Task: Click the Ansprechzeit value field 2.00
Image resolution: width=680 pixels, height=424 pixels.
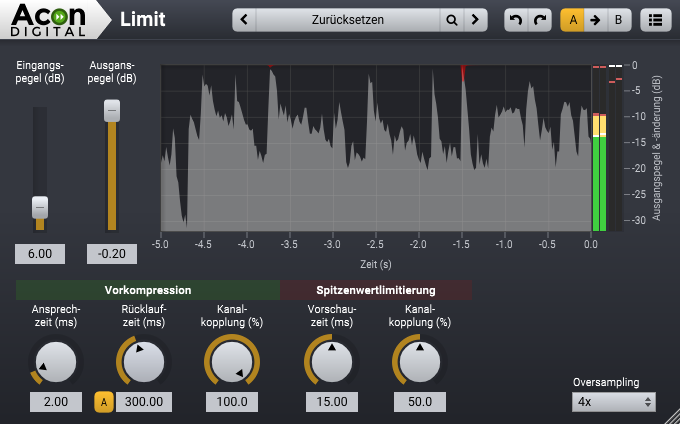Action: (x=55, y=402)
